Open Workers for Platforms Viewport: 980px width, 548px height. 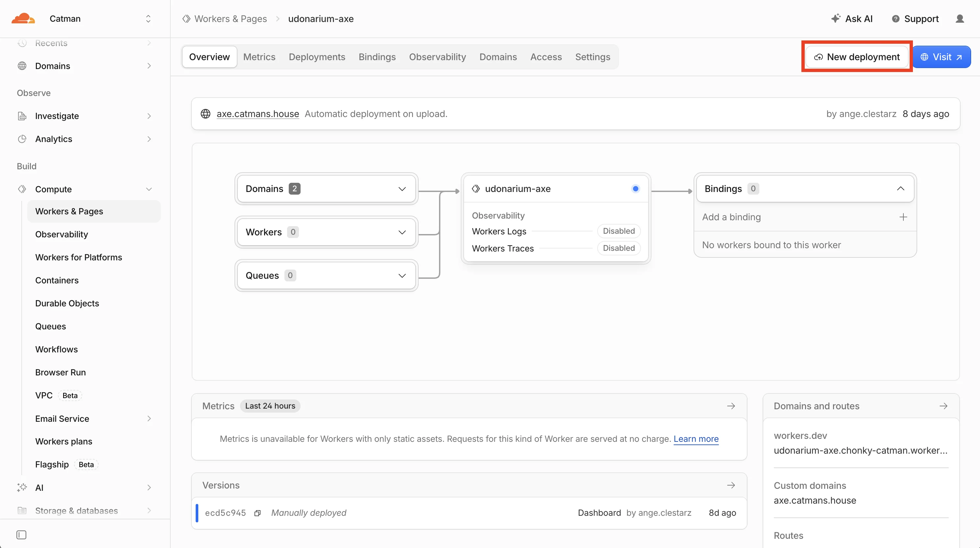[78, 257]
